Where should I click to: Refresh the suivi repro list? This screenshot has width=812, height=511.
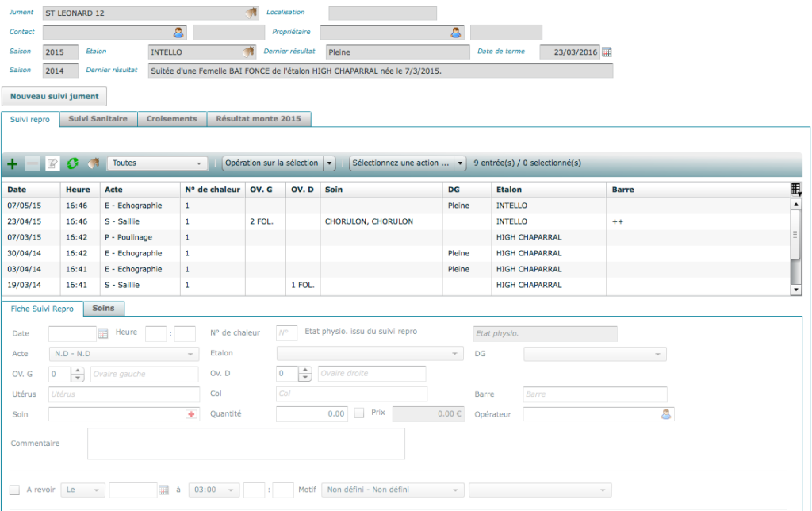[x=72, y=163]
